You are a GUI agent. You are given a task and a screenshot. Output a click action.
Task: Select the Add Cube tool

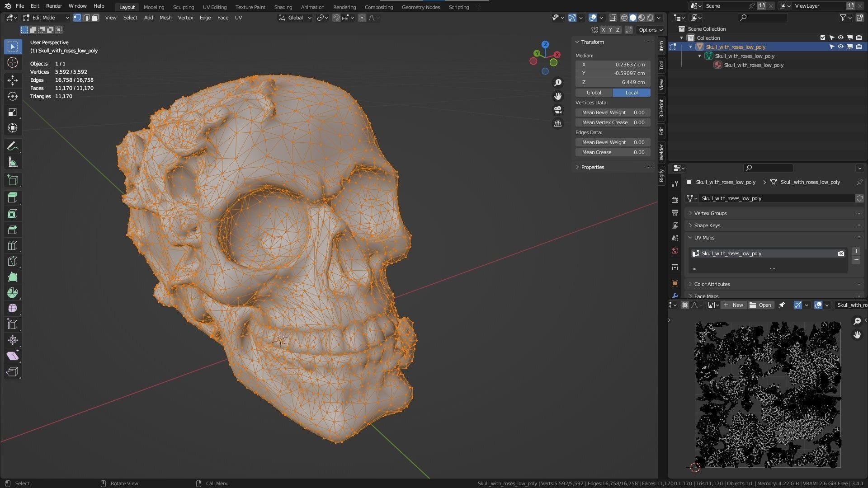pos(13,180)
